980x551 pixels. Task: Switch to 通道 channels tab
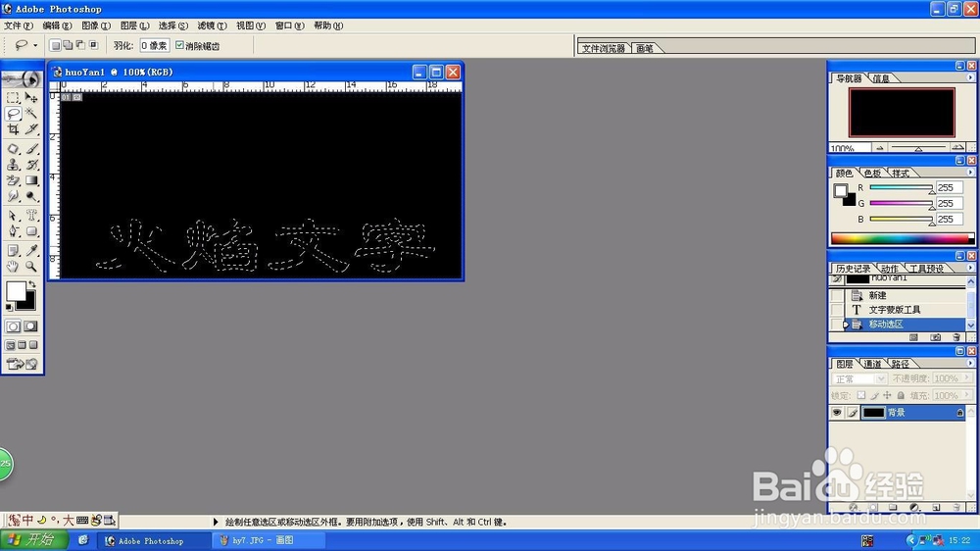(872, 364)
